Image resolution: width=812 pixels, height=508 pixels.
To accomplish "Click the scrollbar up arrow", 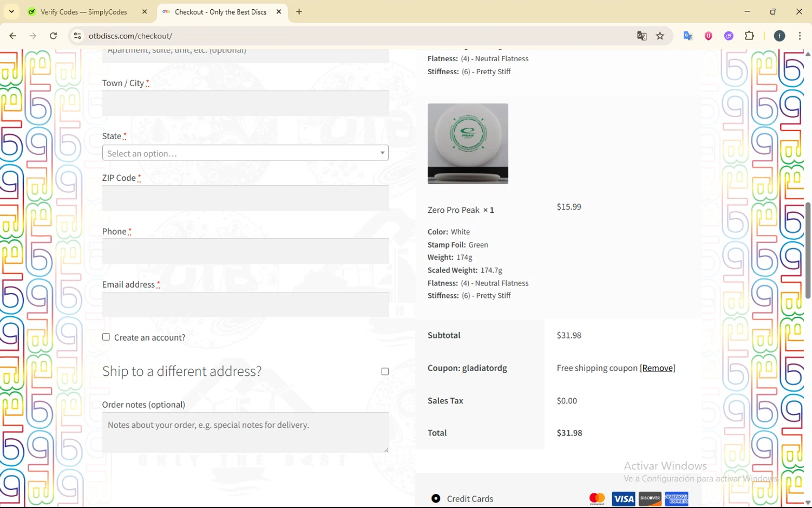I will pos(808,54).
